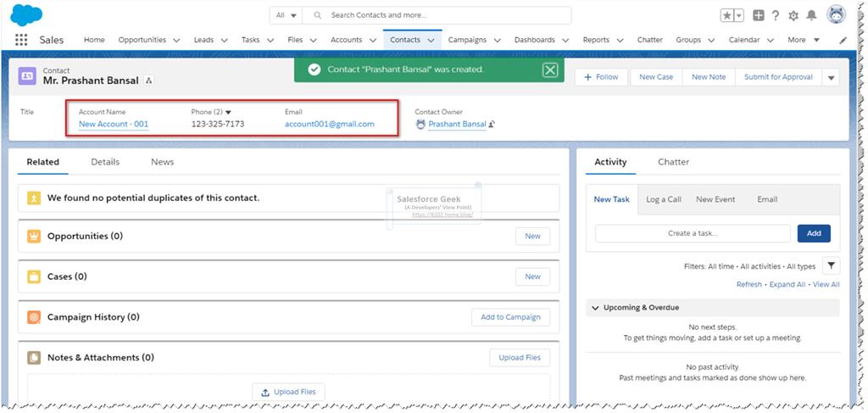Collapse the Upcoming & Overdue section
The image size is (868, 413).
coord(596,308)
